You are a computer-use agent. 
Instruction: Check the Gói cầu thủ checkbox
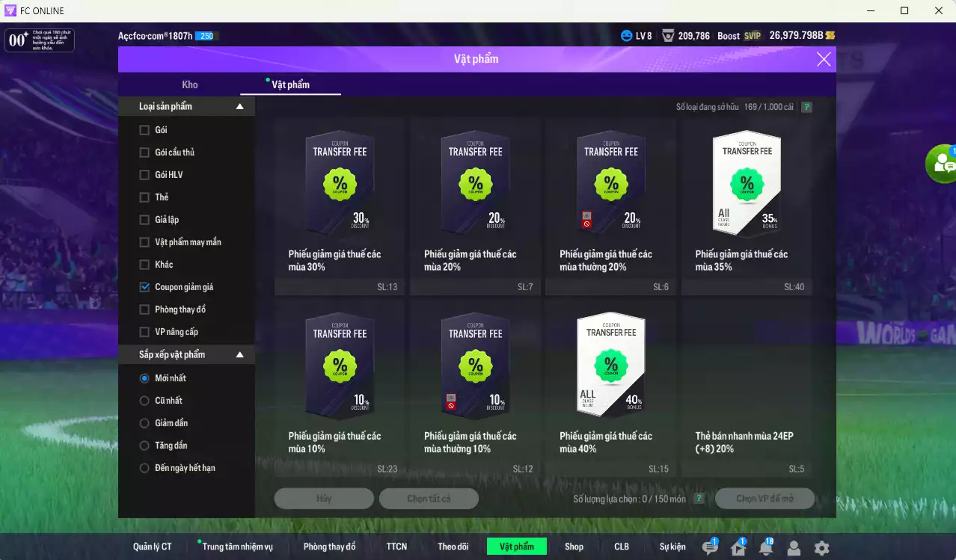(x=144, y=153)
